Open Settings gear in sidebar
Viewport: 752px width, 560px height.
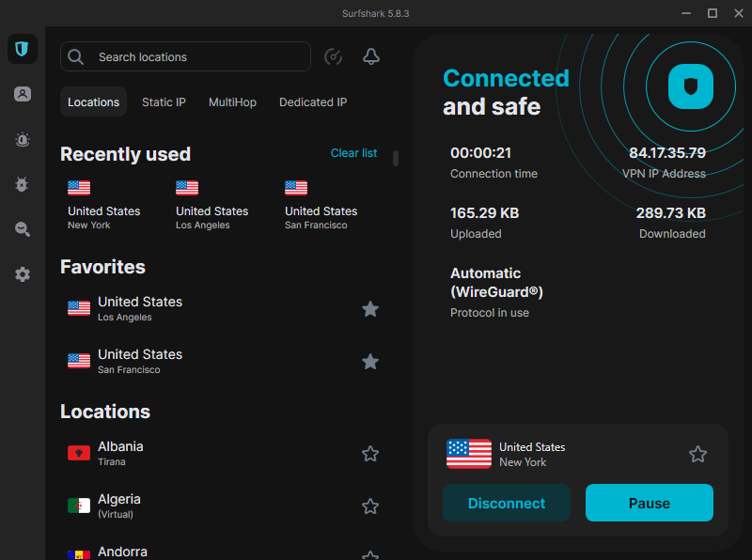(22, 274)
